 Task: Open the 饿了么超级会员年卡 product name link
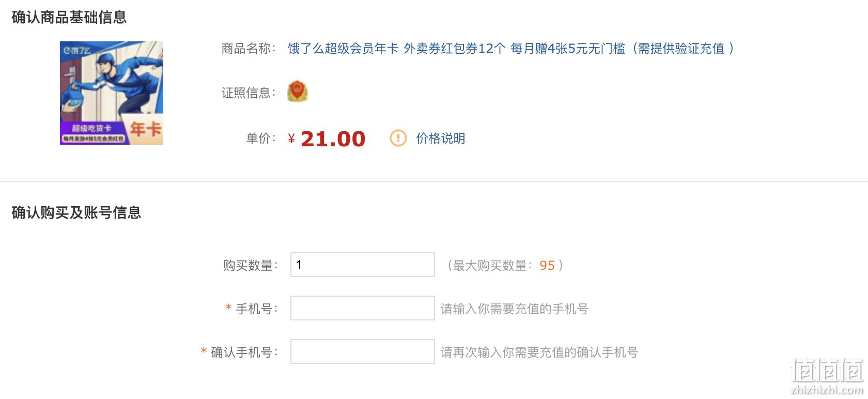coord(511,49)
